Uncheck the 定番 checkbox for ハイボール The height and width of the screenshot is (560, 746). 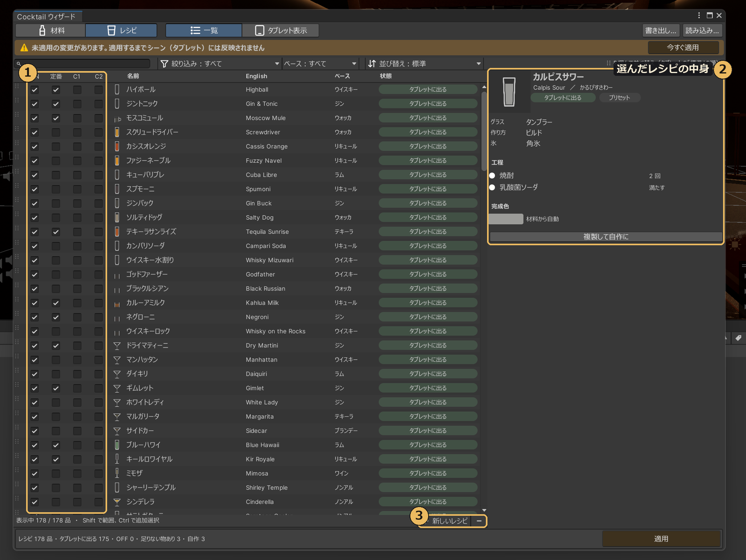56,90
